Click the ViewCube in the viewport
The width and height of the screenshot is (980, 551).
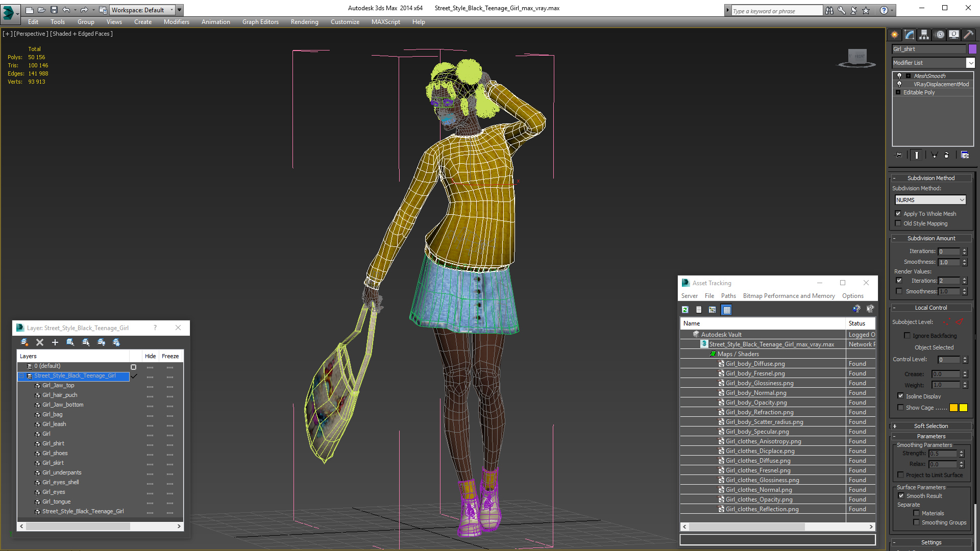857,58
